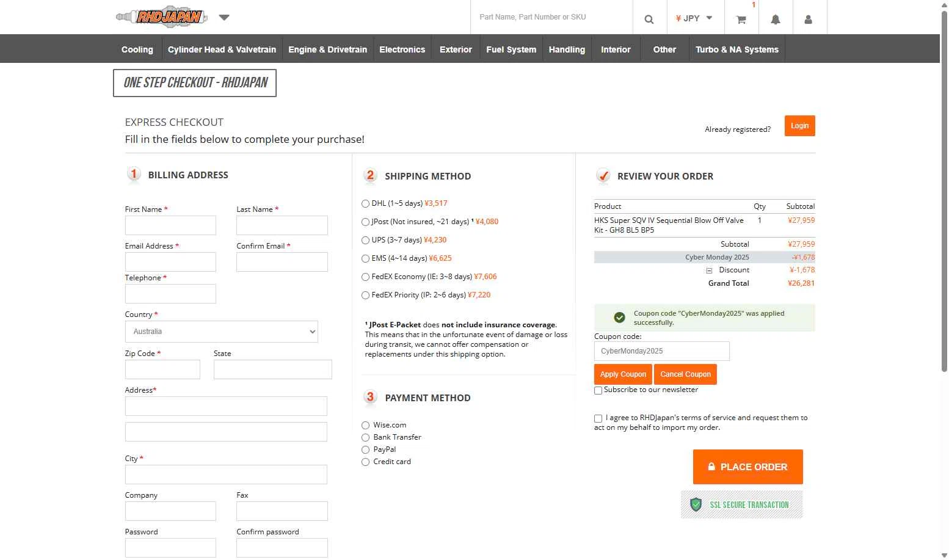Choose Wise.com payment method
This screenshot has width=949, height=560.
point(365,425)
